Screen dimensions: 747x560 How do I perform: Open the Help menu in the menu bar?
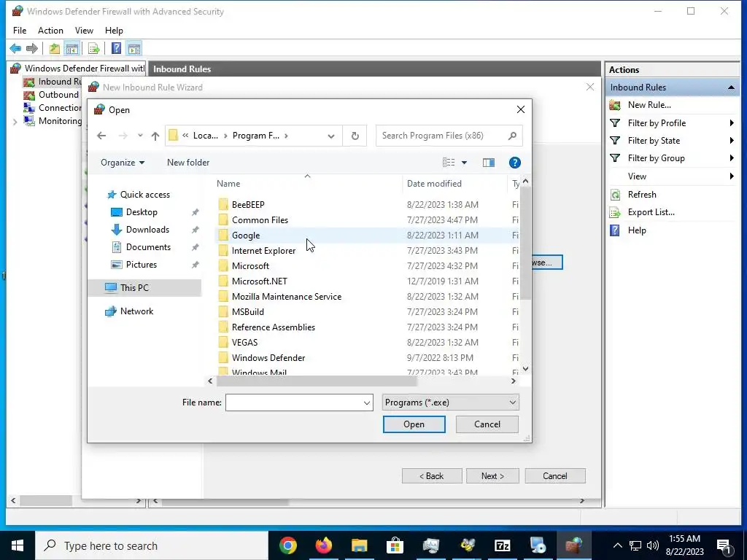(114, 31)
